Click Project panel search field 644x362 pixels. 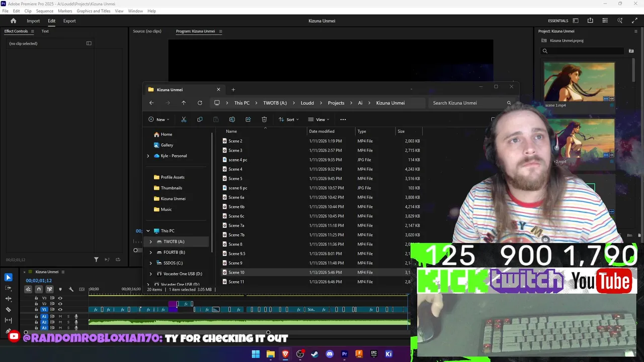tap(583, 51)
